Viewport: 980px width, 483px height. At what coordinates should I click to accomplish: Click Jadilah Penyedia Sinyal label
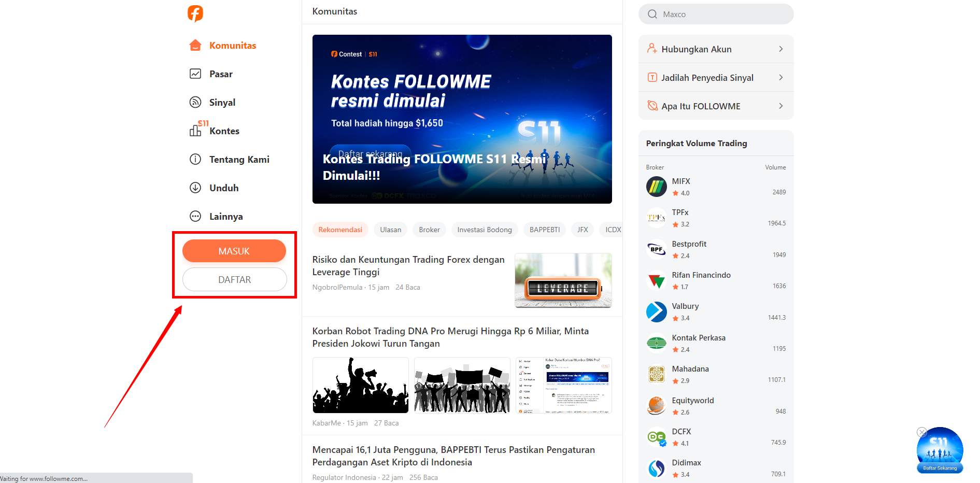707,77
